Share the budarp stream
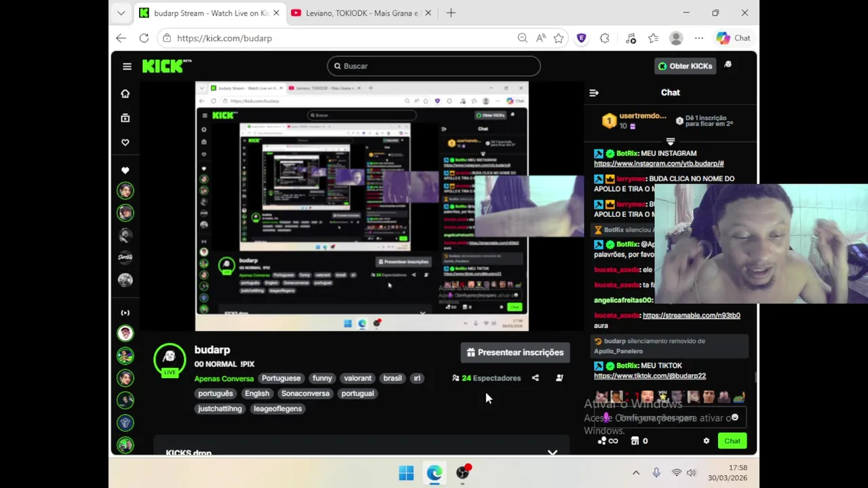This screenshot has height=488, width=868. (x=536, y=378)
